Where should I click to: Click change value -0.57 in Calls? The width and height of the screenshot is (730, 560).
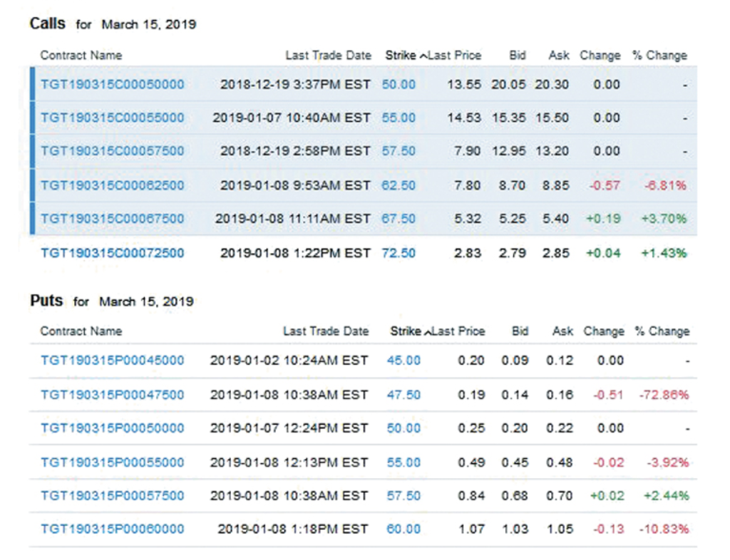[605, 185]
